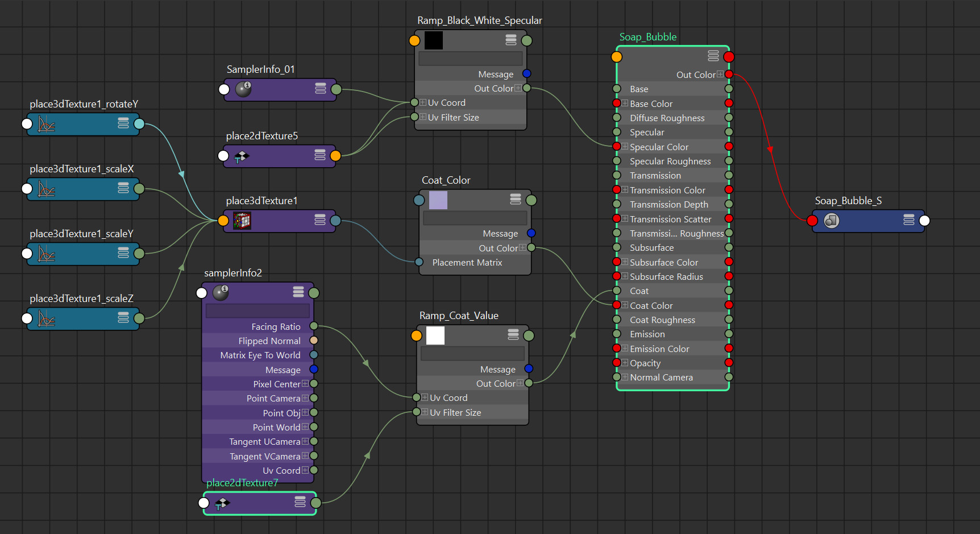Viewport: 980px width, 534px height.
Task: Expand Uv Coord on Ramp_Black_White_Specular
Action: (x=422, y=102)
